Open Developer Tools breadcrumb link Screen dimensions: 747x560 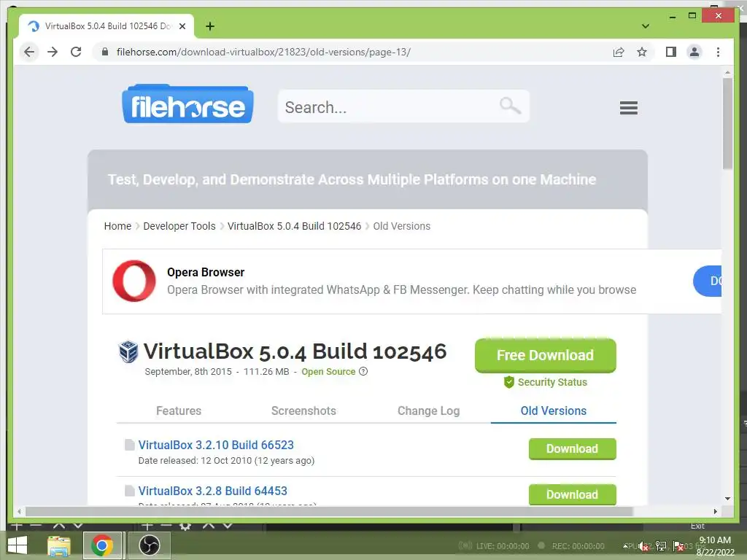179,226
